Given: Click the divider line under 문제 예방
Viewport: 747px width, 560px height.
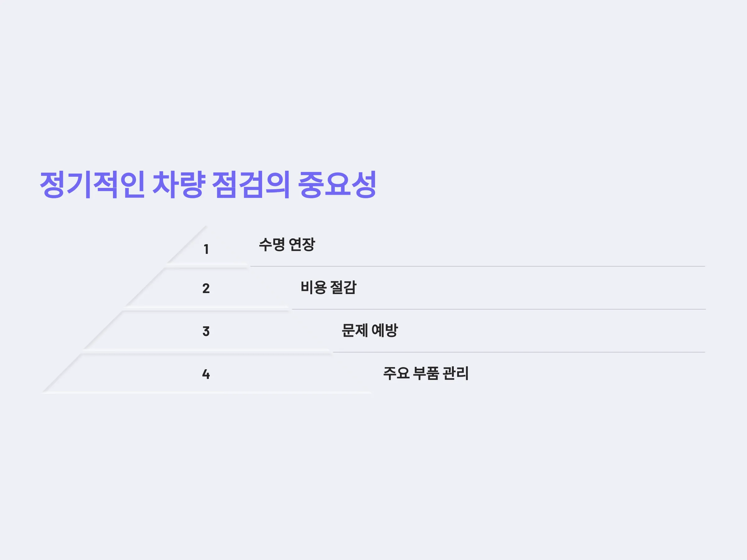Looking at the screenshot, I should tap(519, 352).
